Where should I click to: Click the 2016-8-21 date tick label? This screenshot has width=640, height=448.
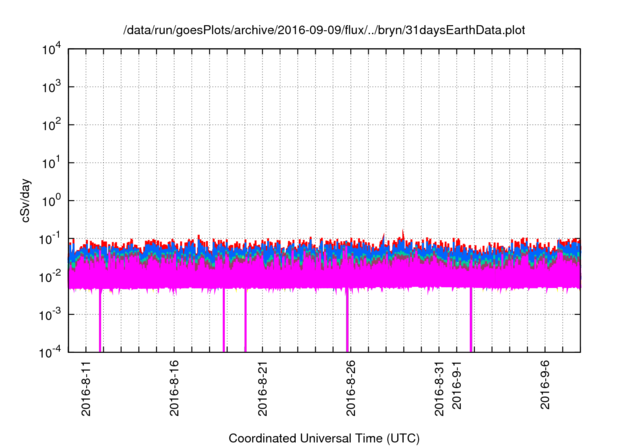(x=262, y=388)
